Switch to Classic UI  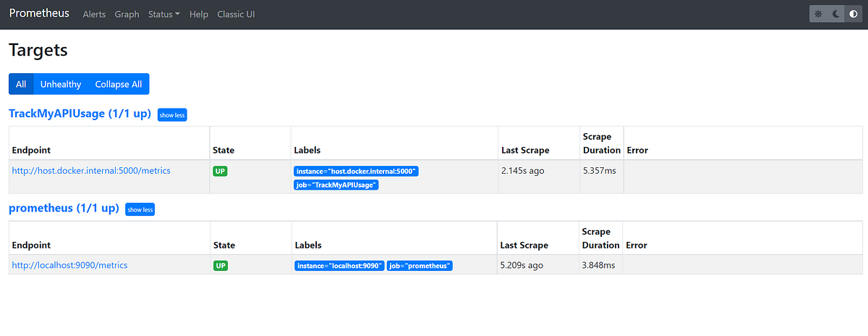[x=236, y=14]
